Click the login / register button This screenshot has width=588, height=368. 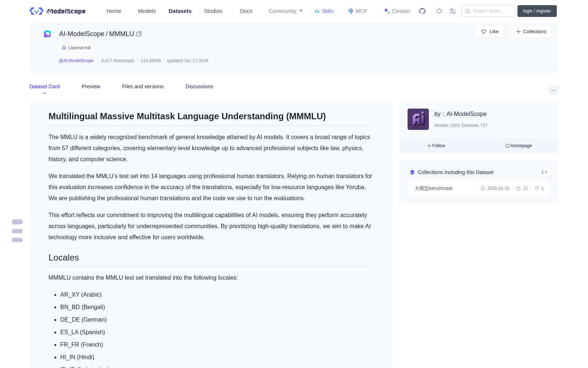coord(537,11)
